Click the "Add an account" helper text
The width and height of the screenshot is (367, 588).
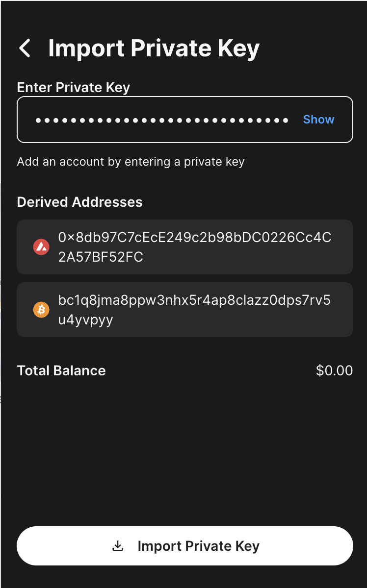[x=131, y=162]
